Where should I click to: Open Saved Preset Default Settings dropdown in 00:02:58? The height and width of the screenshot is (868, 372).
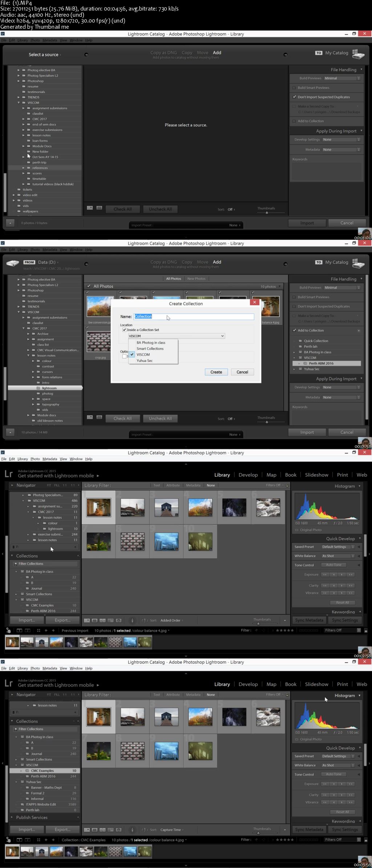338,547
